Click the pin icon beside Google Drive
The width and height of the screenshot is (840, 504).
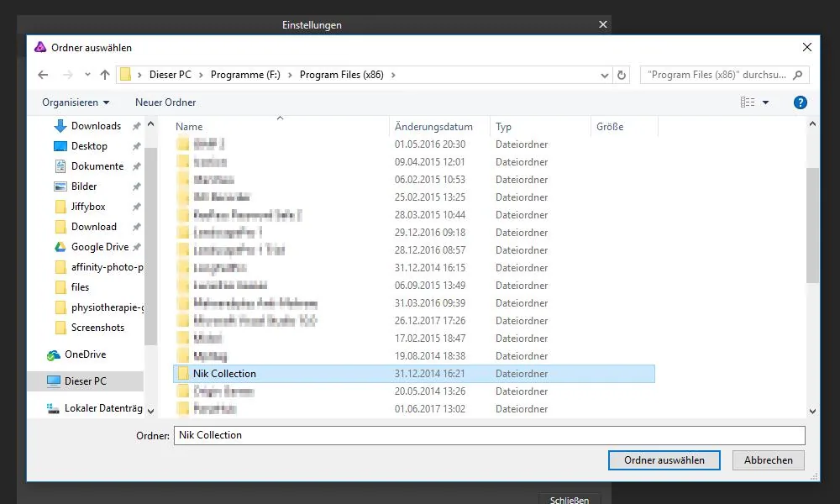(x=137, y=247)
